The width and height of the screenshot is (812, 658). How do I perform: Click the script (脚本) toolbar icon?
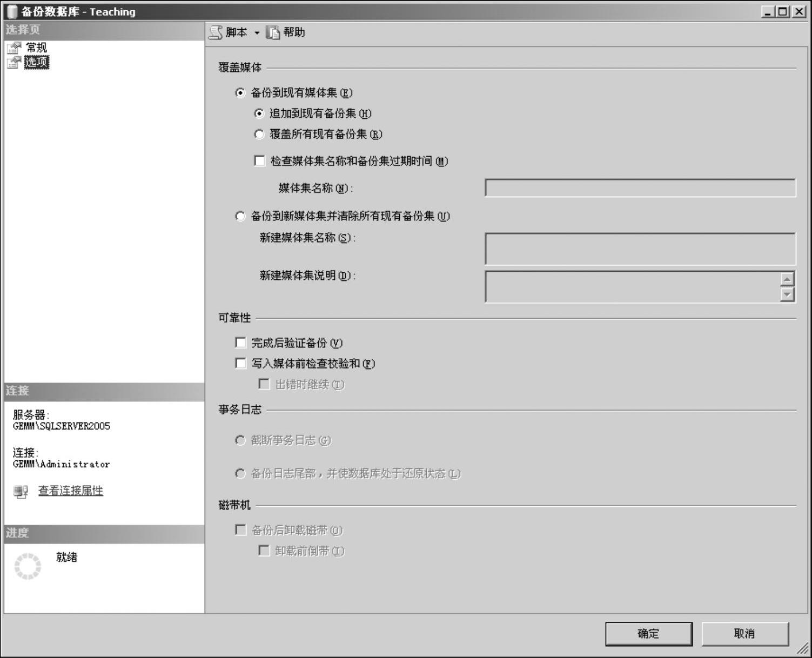coord(216,32)
